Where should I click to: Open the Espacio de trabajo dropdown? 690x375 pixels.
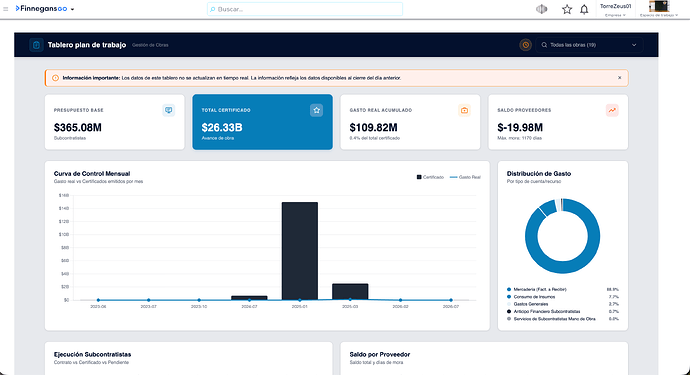point(659,15)
